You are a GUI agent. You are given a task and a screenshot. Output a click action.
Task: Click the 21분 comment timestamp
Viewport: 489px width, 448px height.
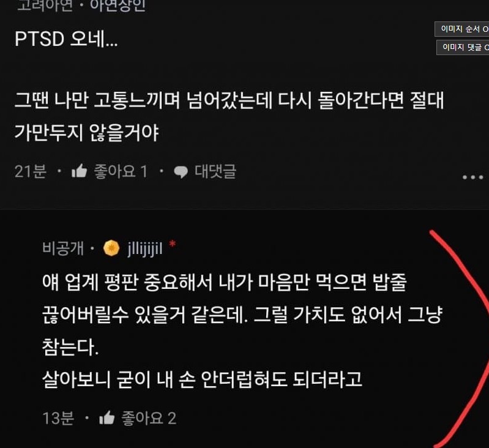click(30, 171)
